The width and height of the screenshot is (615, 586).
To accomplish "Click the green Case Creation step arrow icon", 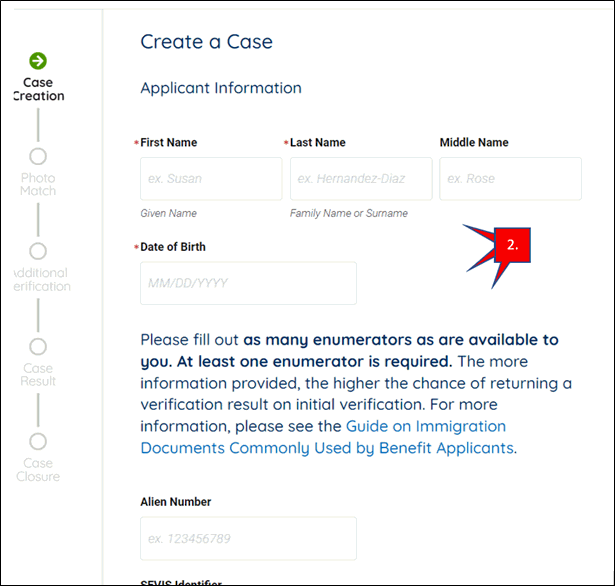I will click(x=38, y=61).
